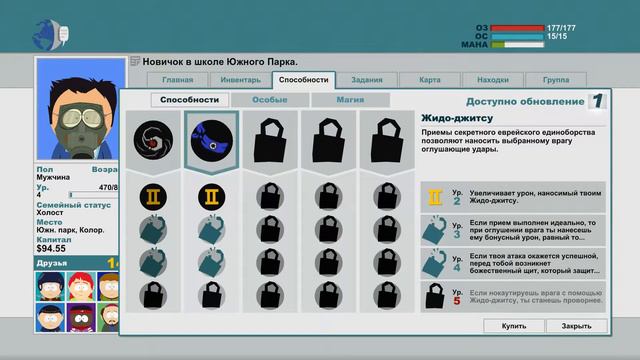Screen dimensions: 640x360
Task: Click the upper teal unlock icon under vortex ability
Action: coord(153,230)
